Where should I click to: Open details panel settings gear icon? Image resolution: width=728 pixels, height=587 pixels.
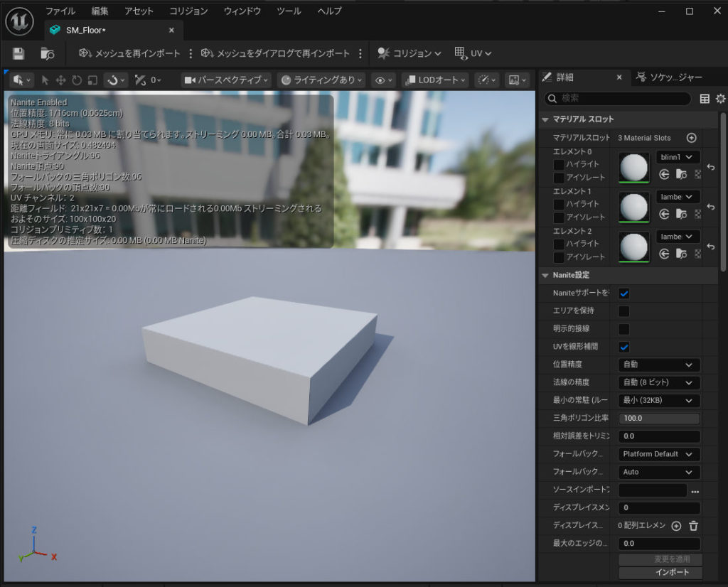pos(720,99)
